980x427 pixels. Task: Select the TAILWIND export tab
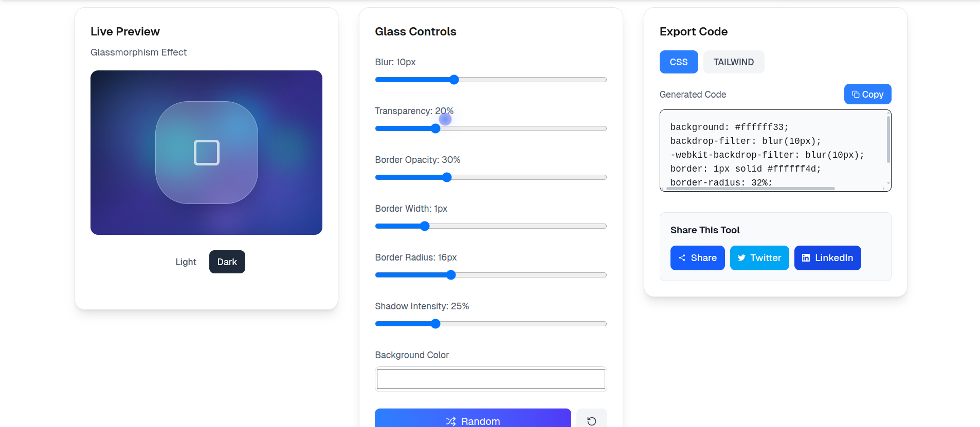tap(733, 62)
